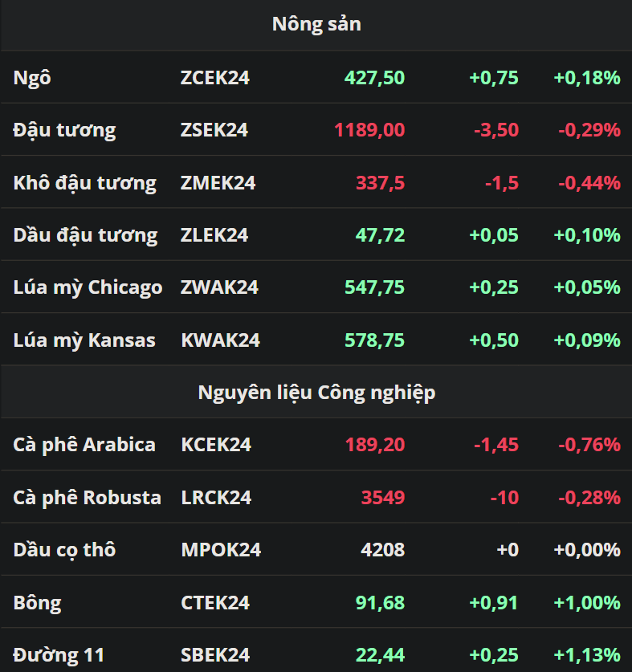This screenshot has width=632, height=672.
Task: Select the 3549 Robusta price value
Action: coord(383,498)
